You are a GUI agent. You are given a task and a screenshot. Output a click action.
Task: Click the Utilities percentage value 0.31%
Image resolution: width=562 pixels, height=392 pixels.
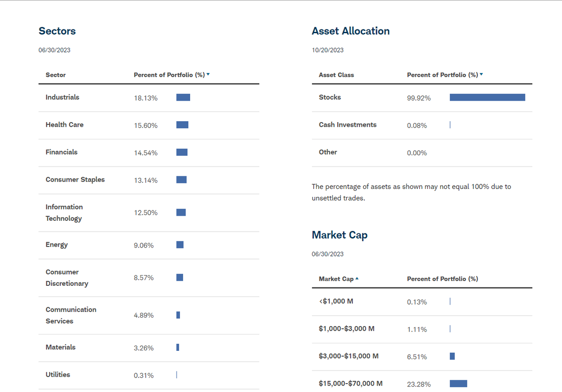[x=144, y=375]
